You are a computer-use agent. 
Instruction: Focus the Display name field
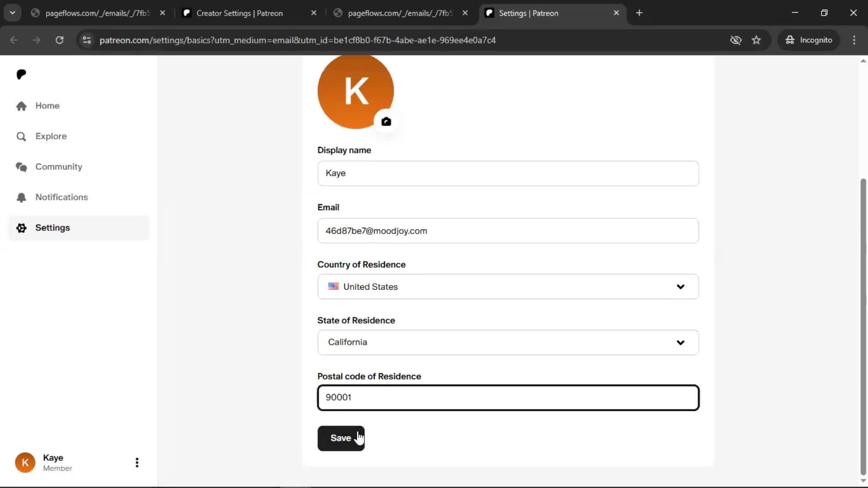(x=508, y=173)
